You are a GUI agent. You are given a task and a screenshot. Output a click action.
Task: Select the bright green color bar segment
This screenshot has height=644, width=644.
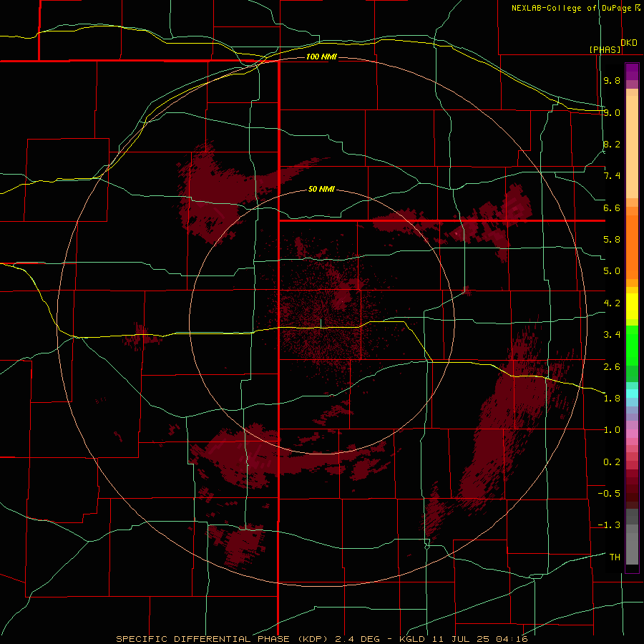click(632, 345)
